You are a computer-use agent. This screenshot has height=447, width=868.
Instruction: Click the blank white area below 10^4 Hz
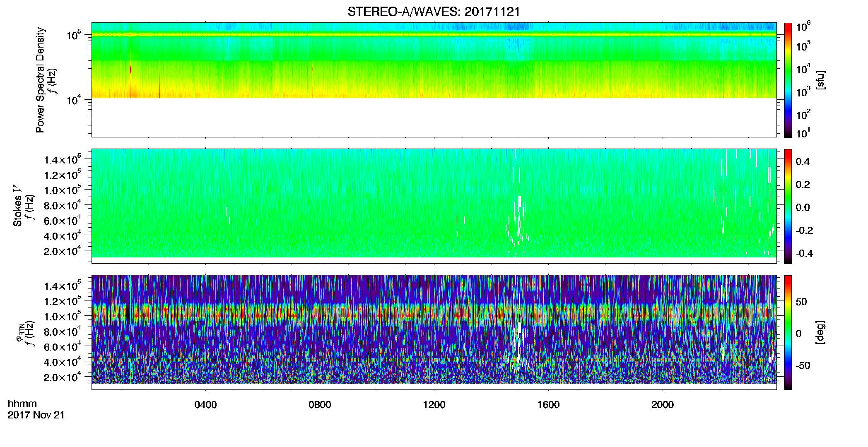tap(434, 118)
